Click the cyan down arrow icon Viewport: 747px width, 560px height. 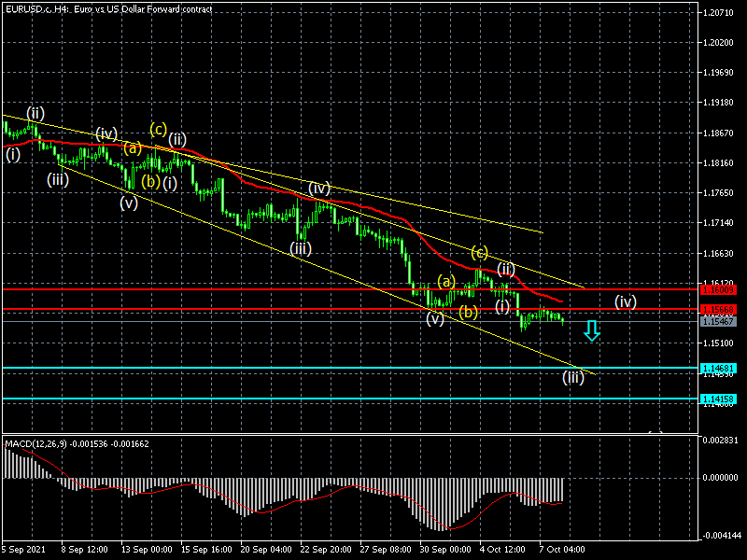pyautogui.click(x=591, y=330)
